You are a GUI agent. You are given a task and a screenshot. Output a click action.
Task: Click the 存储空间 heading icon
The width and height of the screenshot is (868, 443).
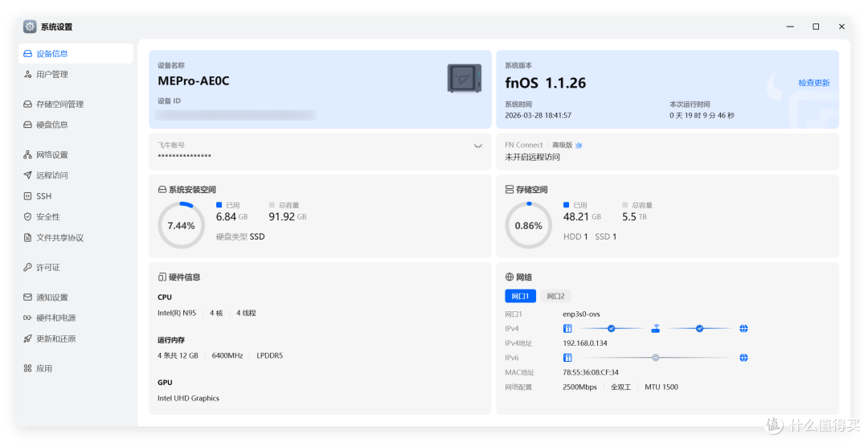[x=510, y=190]
